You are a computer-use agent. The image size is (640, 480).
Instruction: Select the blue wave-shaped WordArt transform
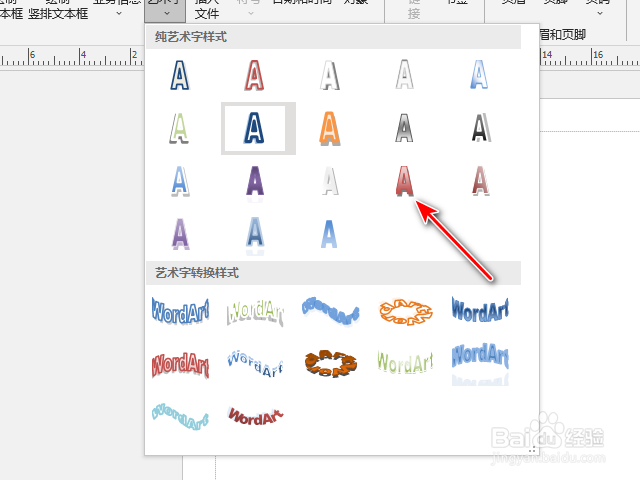(330, 311)
